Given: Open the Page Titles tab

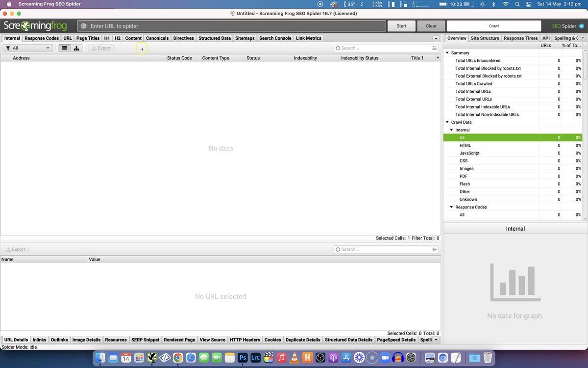Looking at the screenshot, I should click(88, 38).
